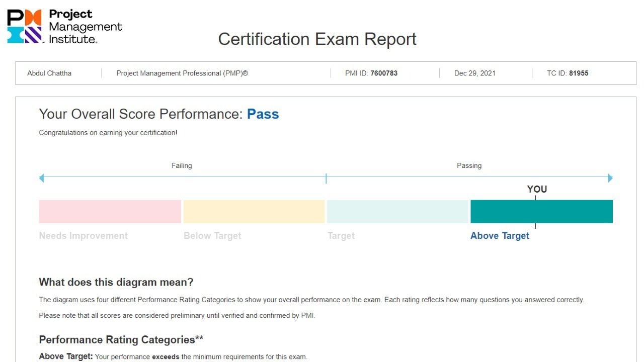Select the light Target bar segment
644x362 pixels.
[397, 212]
